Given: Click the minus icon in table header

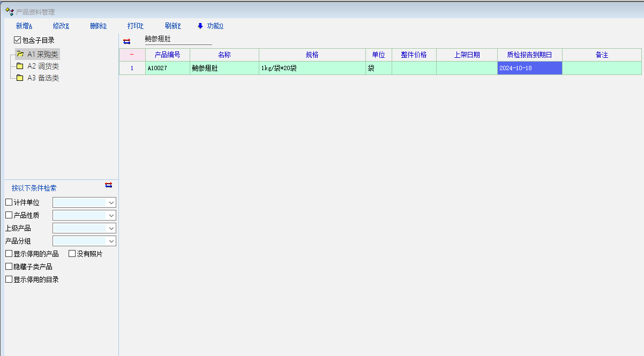Looking at the screenshot, I should pos(132,55).
